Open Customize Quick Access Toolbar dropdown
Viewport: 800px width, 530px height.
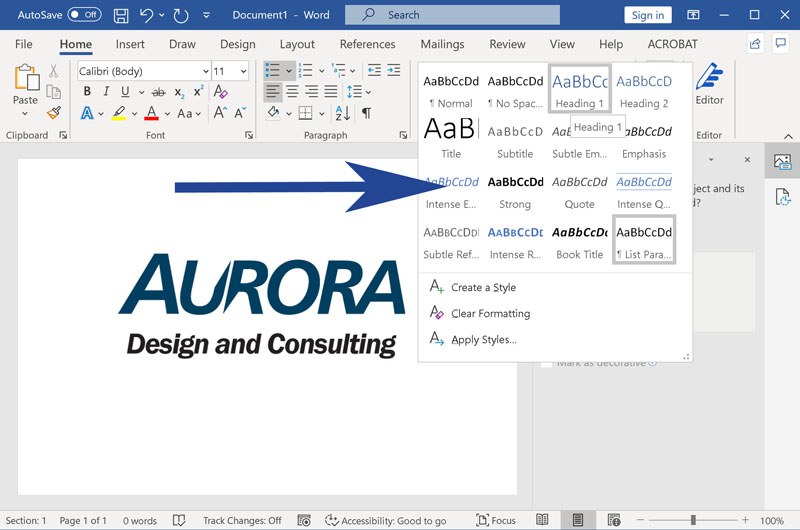[x=206, y=15]
